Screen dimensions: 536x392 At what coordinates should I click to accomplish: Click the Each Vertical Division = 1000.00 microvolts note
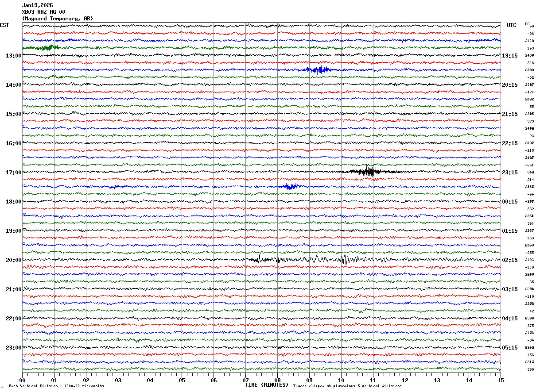pos(56,386)
